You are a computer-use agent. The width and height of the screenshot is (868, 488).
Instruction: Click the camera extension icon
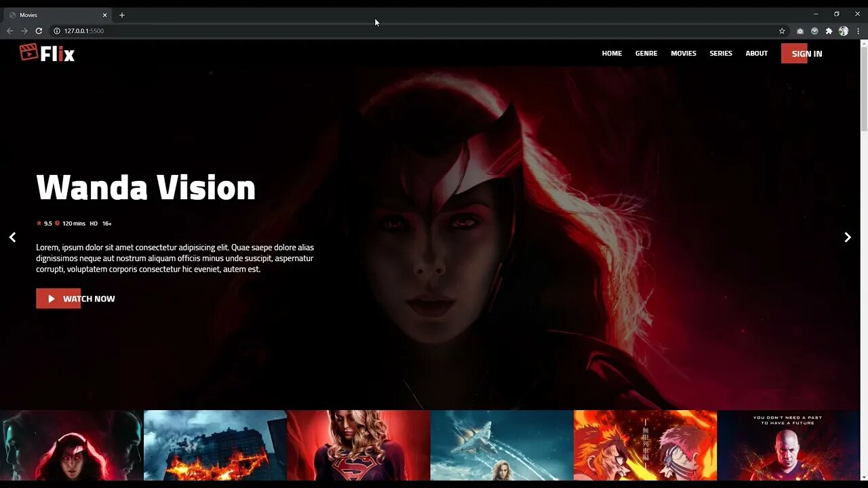click(x=800, y=30)
